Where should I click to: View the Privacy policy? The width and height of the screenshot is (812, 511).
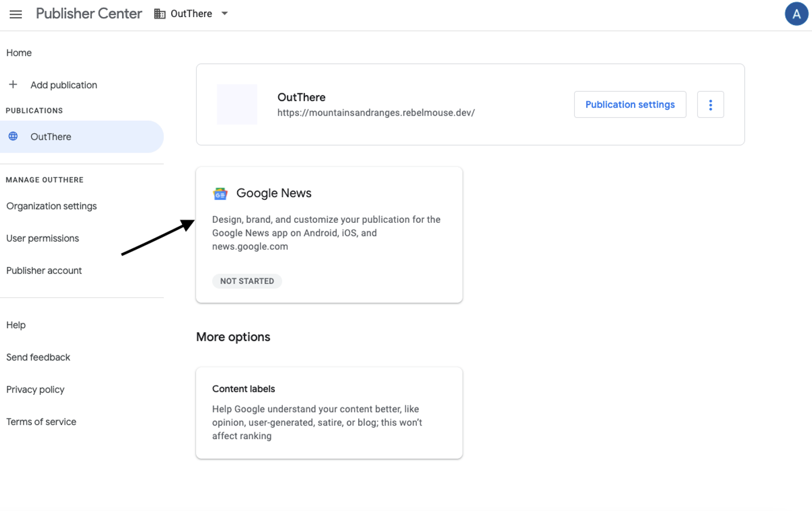[35, 389]
